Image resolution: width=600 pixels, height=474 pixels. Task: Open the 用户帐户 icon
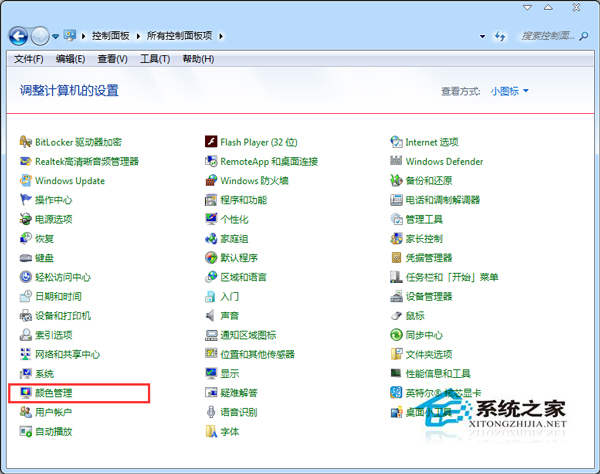(26, 412)
